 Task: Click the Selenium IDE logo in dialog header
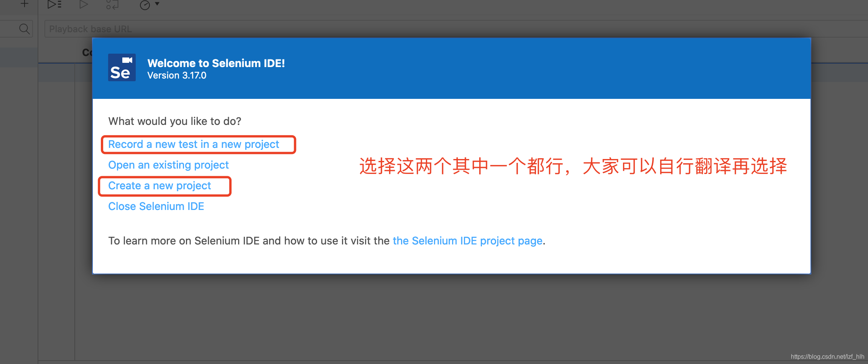click(122, 67)
